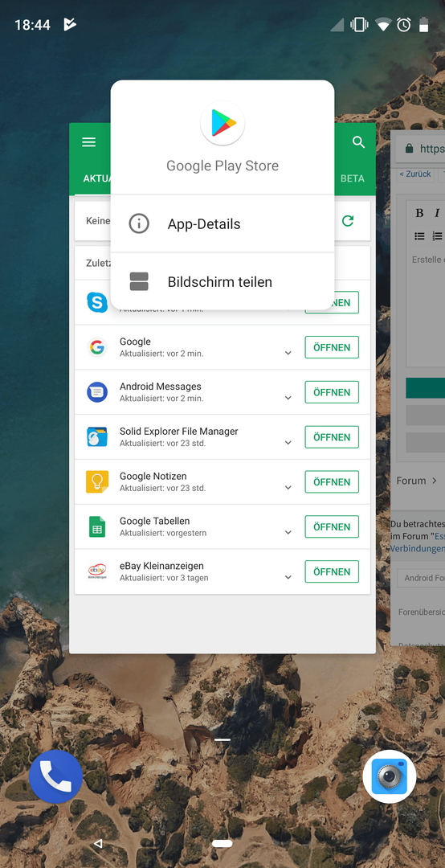The height and width of the screenshot is (868, 445).
Task: Tap the green submit button in browser card
Action: tap(425, 388)
